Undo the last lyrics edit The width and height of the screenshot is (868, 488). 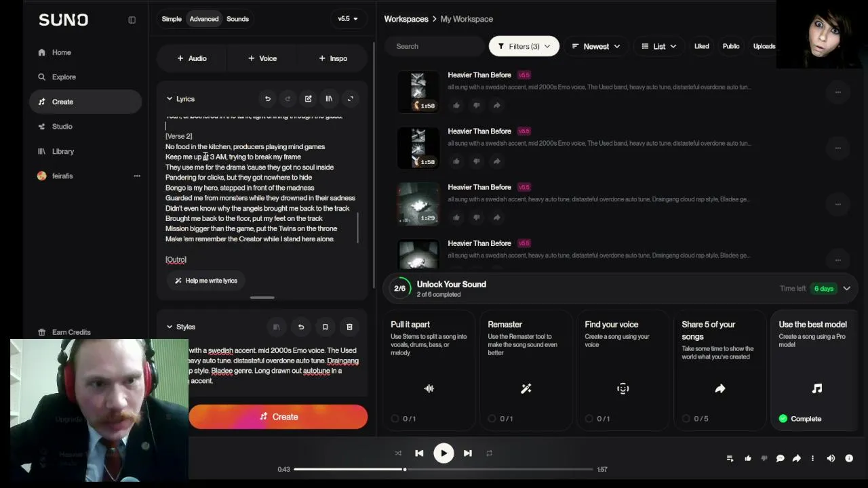click(268, 99)
